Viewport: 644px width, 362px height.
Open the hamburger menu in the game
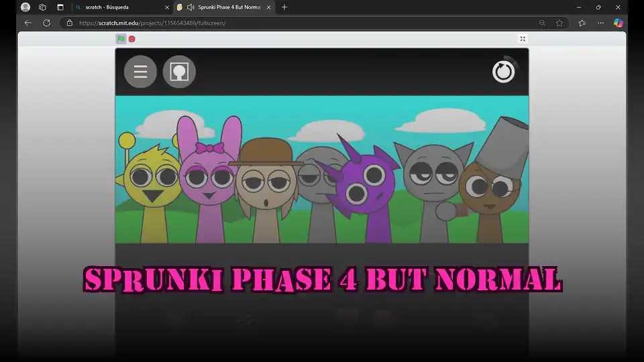tap(140, 72)
